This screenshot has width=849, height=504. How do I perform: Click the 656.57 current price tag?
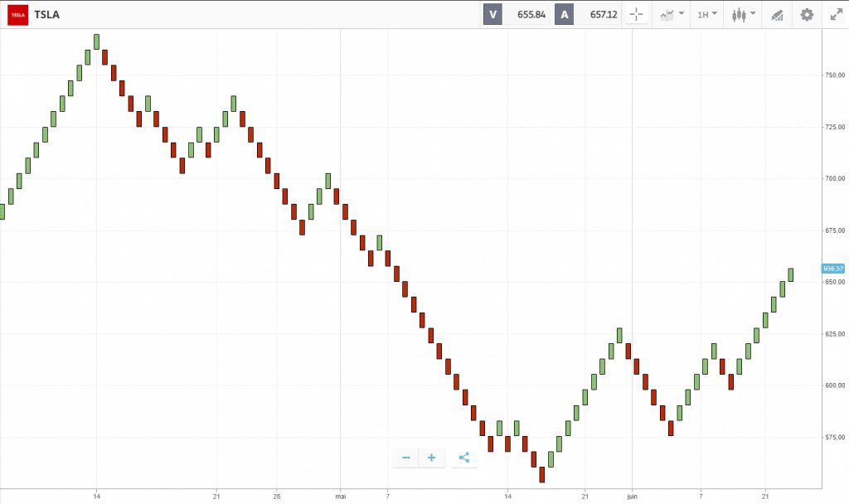pyautogui.click(x=833, y=269)
